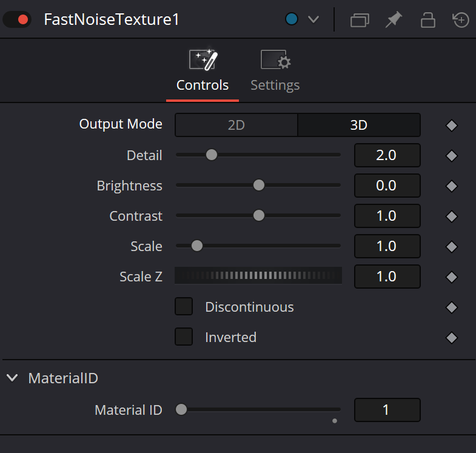Collapse the MaterialID section
The width and height of the screenshot is (476, 453).
(12, 378)
